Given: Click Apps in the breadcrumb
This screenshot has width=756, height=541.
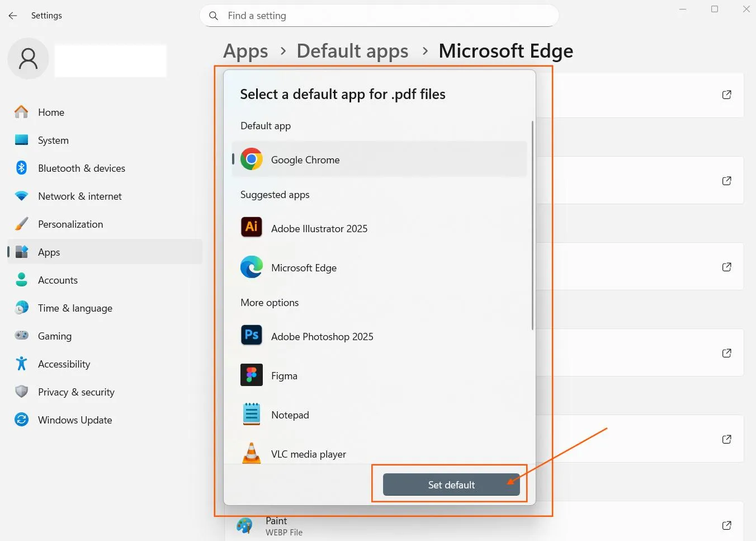Looking at the screenshot, I should 245,51.
